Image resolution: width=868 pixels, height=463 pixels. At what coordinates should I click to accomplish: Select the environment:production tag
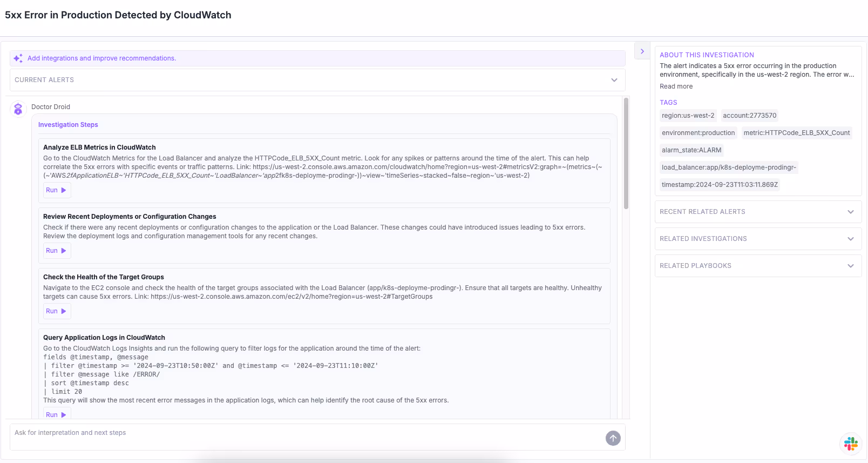698,133
